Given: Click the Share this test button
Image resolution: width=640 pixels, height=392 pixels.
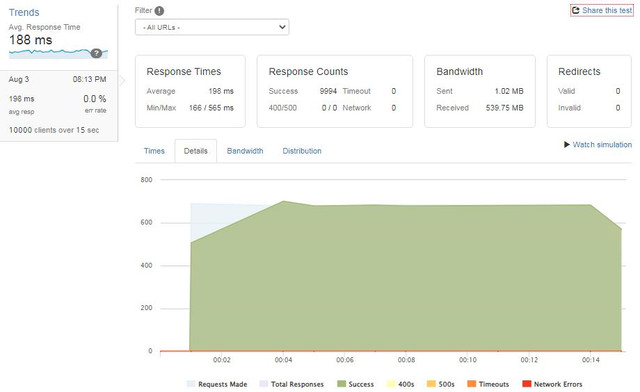Looking at the screenshot, I should coord(602,10).
